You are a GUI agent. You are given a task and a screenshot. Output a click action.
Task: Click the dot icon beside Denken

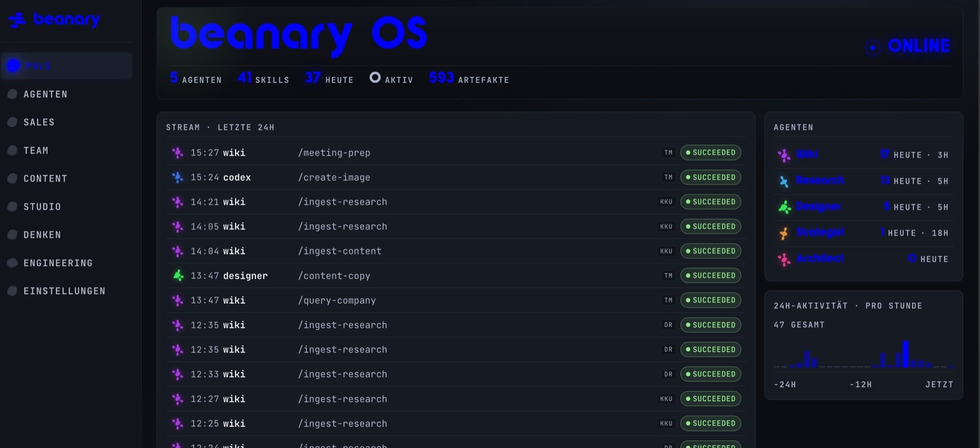tap(12, 235)
